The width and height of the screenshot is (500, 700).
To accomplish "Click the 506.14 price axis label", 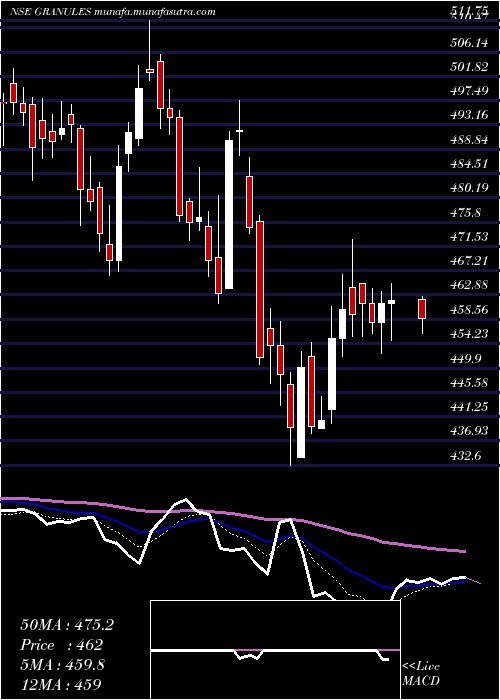I will [469, 43].
